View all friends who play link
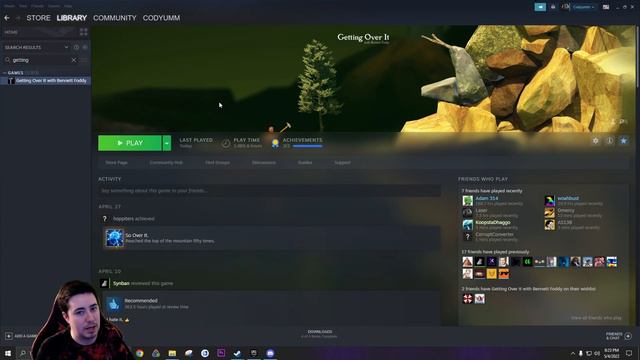The image size is (640, 360). tap(596, 318)
